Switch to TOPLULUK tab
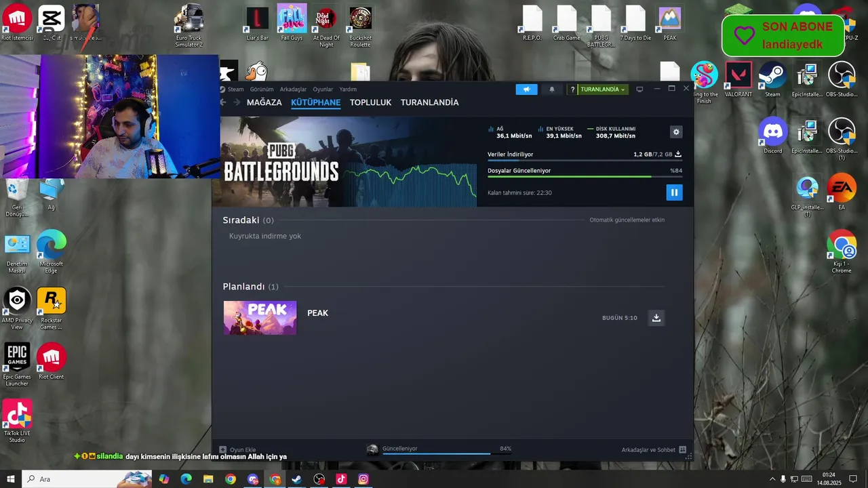Image resolution: width=868 pixels, height=488 pixels. pyautogui.click(x=371, y=102)
